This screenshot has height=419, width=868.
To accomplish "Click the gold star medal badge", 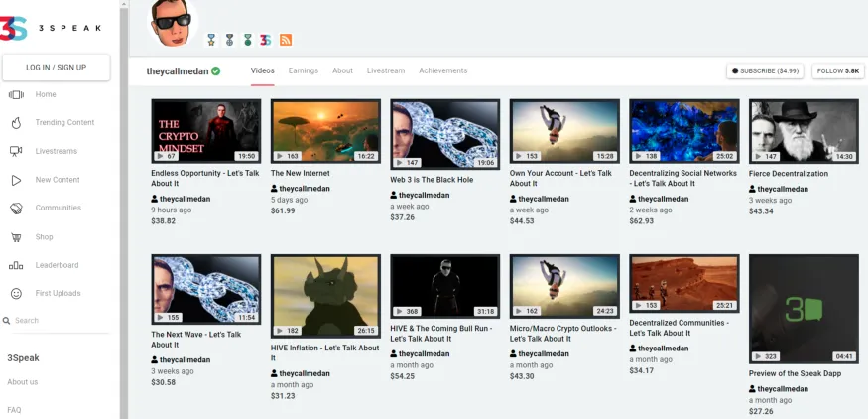I will (211, 40).
